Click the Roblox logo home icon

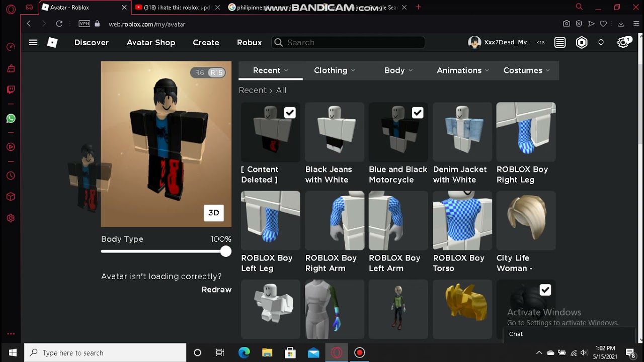point(52,43)
